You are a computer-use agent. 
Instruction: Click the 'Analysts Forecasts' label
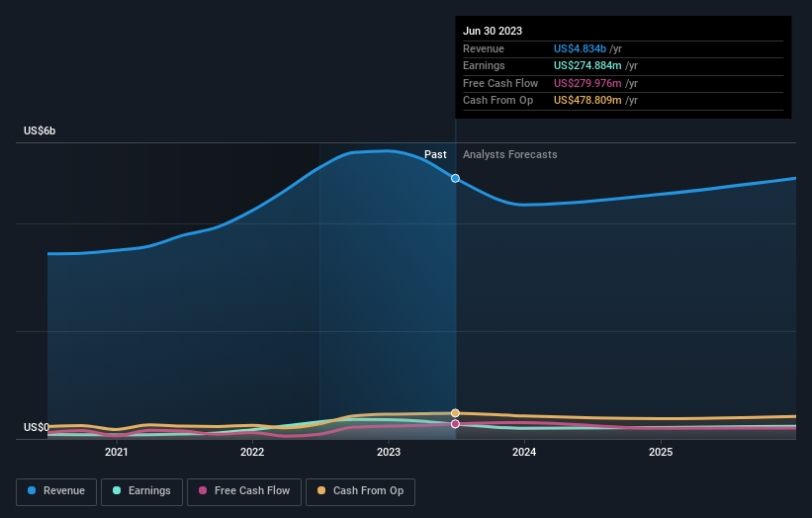(x=510, y=154)
